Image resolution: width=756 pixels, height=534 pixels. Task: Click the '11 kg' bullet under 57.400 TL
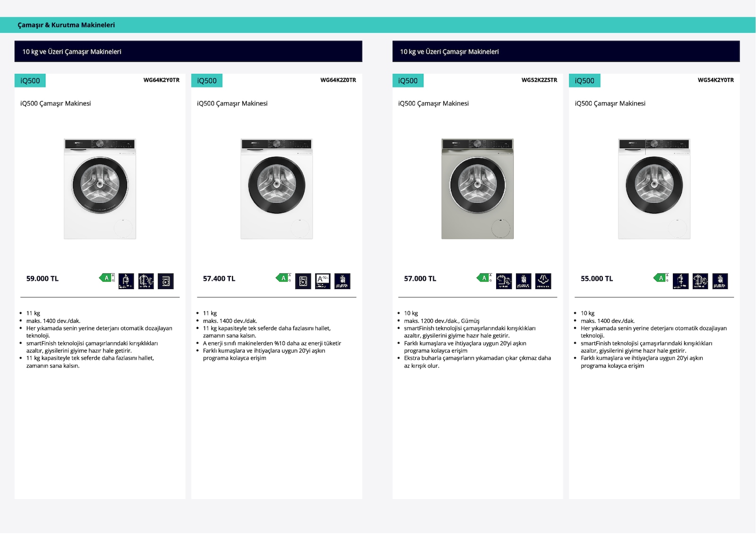pyautogui.click(x=210, y=313)
